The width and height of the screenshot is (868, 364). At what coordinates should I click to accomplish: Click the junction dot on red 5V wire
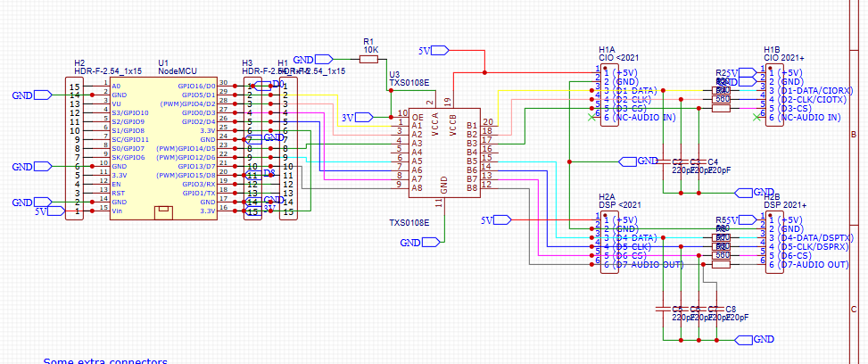pos(484,72)
